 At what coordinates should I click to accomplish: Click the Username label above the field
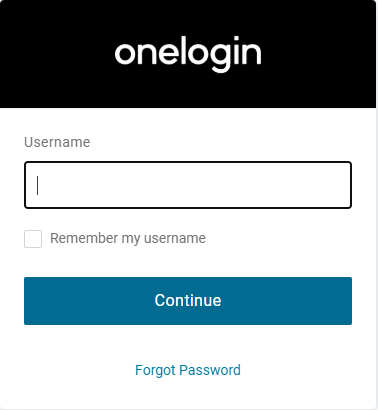(57, 142)
